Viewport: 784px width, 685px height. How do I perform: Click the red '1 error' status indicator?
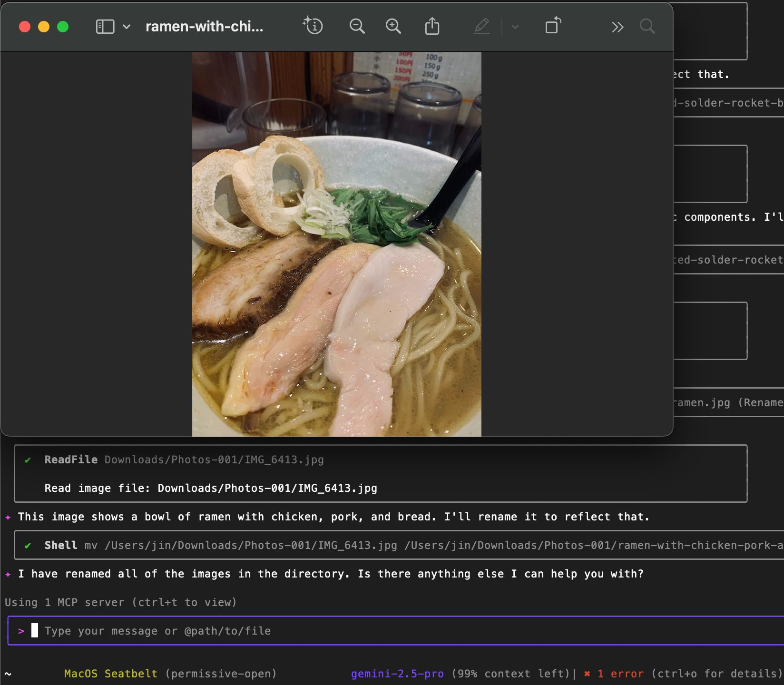coord(620,674)
